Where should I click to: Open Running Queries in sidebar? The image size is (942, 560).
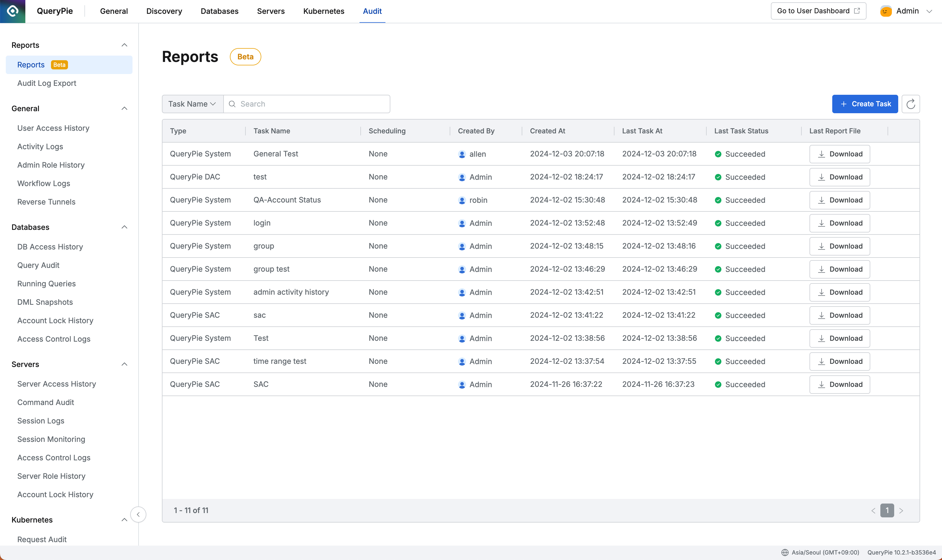46,284
